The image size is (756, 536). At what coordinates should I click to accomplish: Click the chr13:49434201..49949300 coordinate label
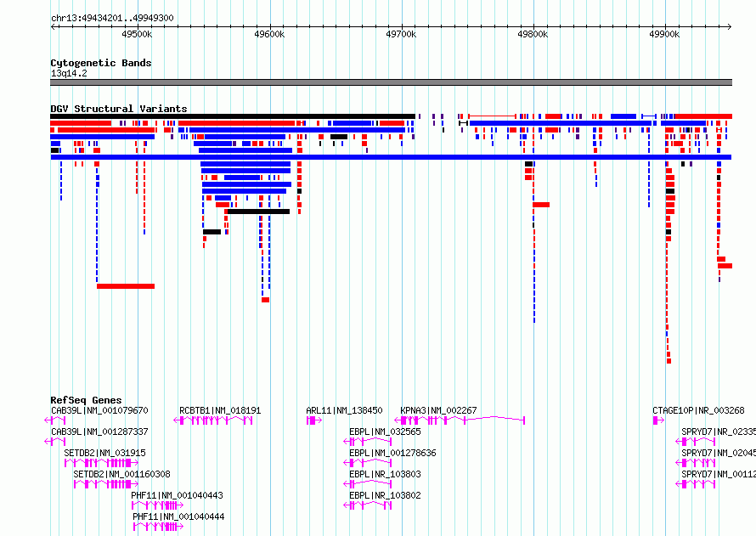pos(112,18)
